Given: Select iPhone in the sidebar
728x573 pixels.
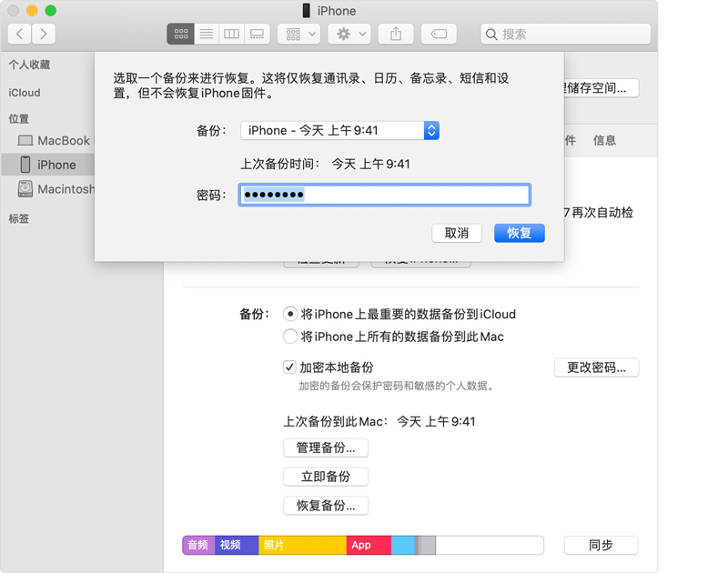Looking at the screenshot, I should point(56,165).
